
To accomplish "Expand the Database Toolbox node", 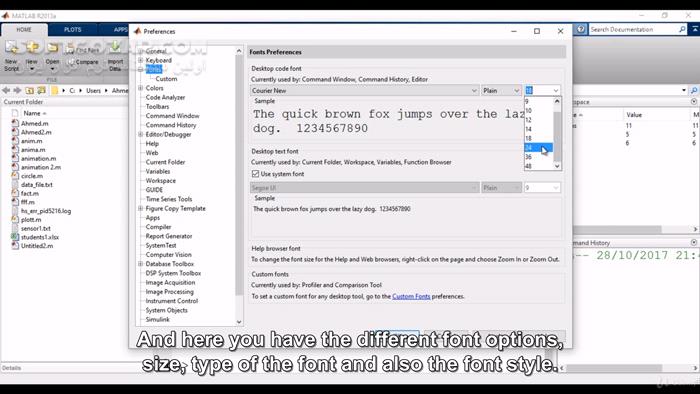I will coord(140,264).
